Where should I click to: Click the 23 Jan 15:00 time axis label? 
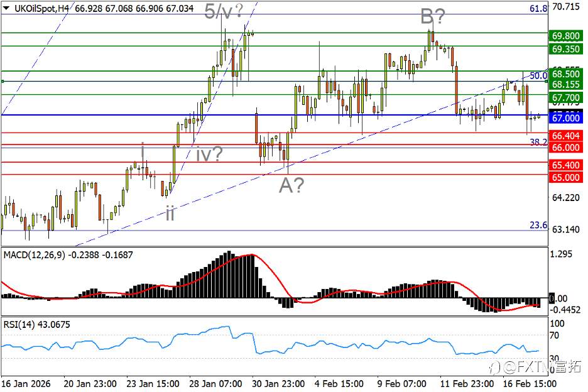[153, 384]
